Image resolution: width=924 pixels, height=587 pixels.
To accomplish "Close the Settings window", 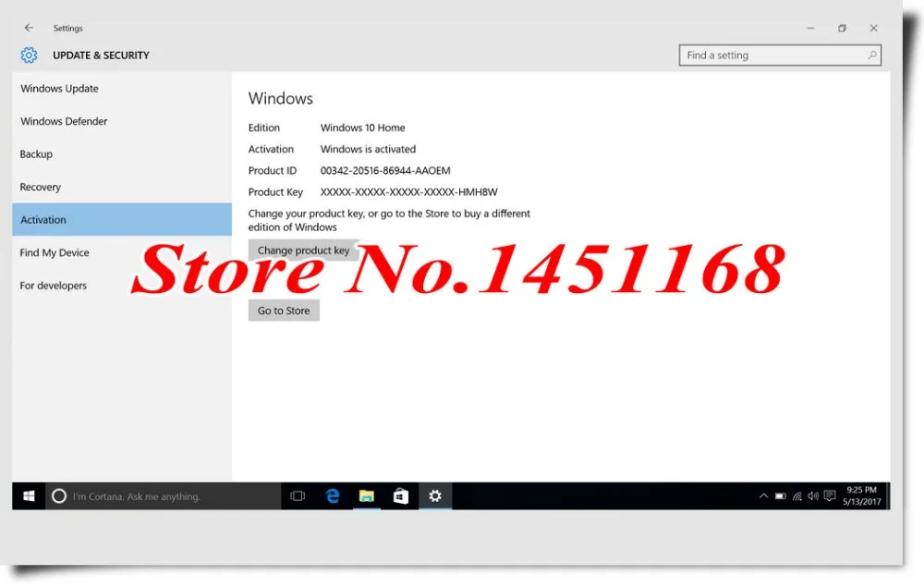I will pyautogui.click(x=874, y=28).
